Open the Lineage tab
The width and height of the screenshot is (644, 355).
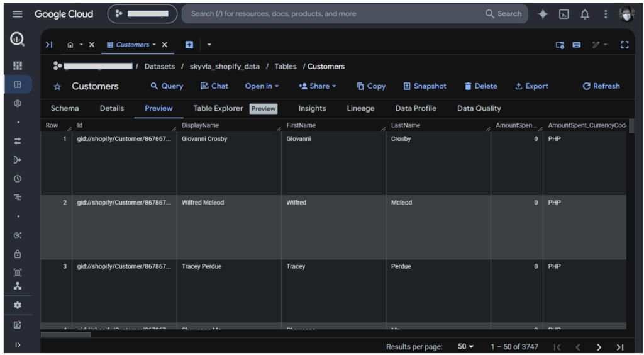click(x=360, y=108)
